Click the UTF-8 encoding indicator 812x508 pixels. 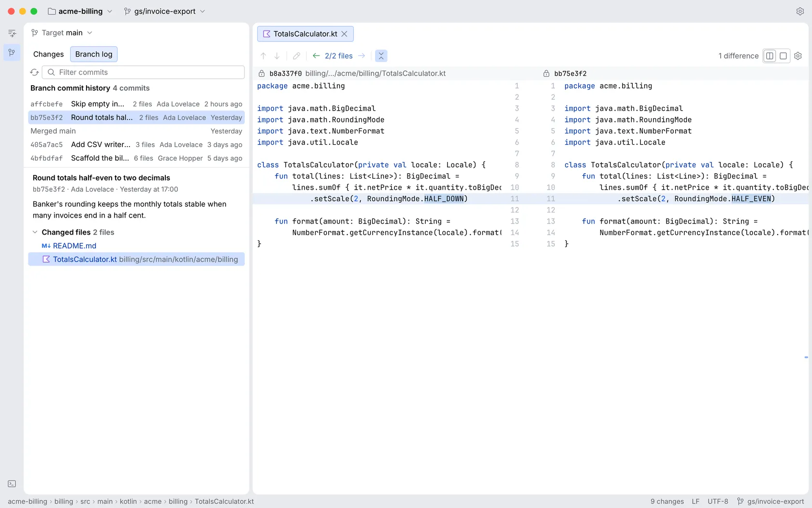[x=718, y=501]
